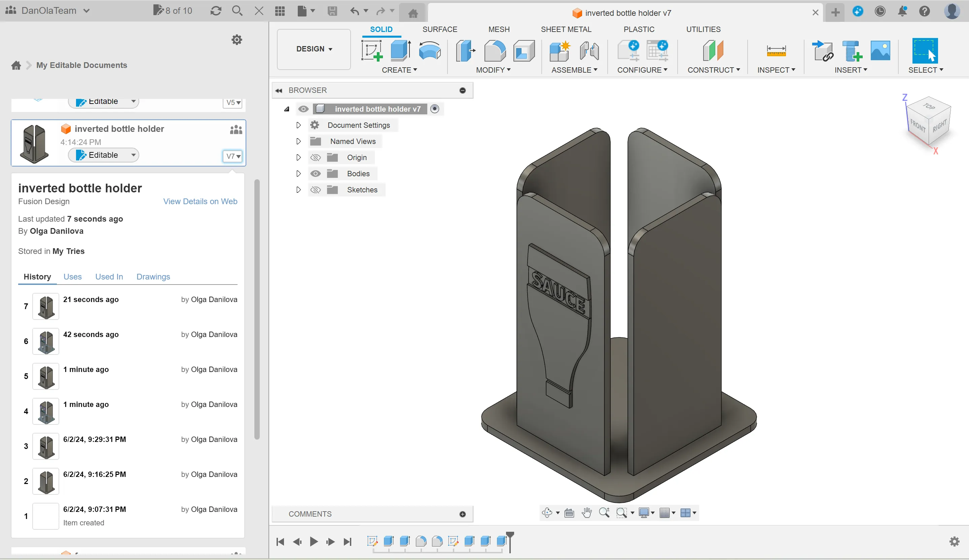This screenshot has width=969, height=560.
Task: Select the Measure tool
Action: pos(776,51)
